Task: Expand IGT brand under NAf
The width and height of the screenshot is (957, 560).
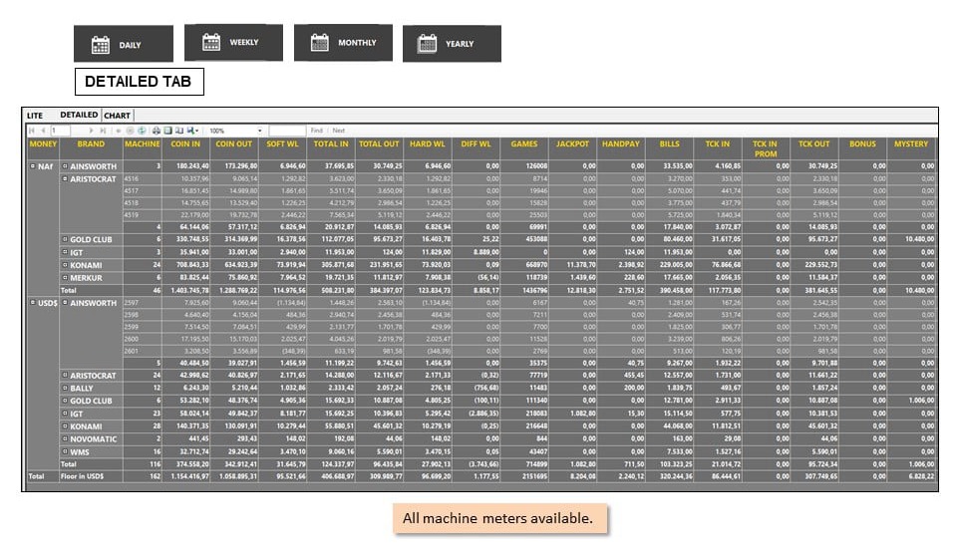Action: tap(65, 252)
